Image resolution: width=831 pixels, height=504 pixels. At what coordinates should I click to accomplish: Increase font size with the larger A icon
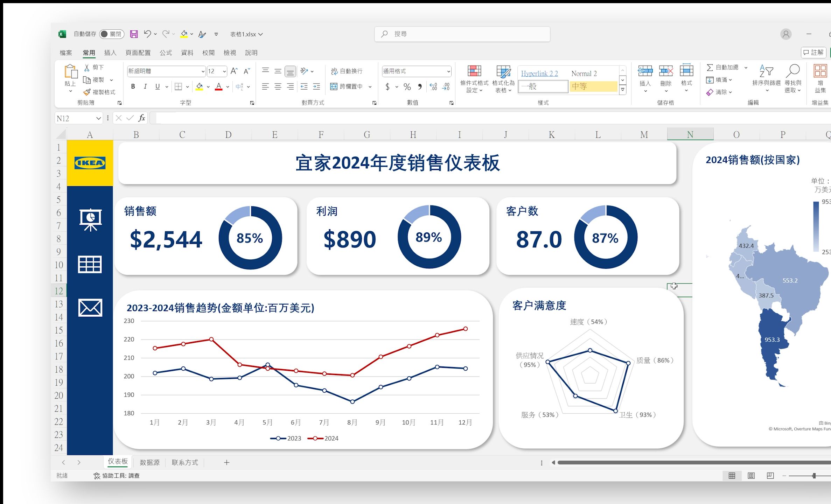coord(234,71)
